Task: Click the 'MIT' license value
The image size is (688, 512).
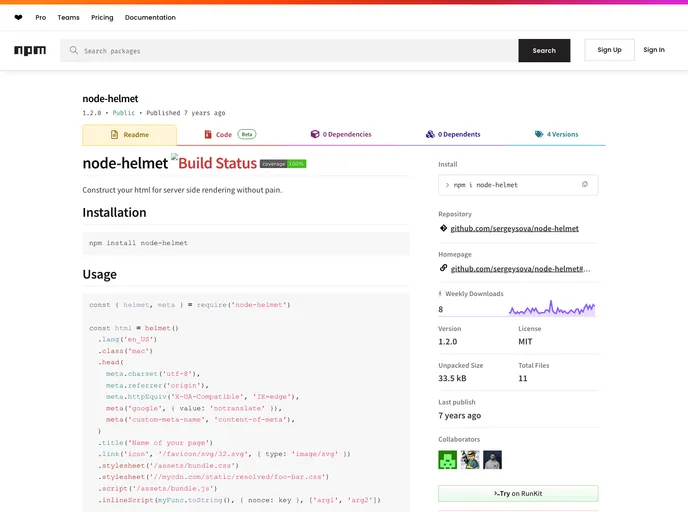Action: (x=525, y=341)
